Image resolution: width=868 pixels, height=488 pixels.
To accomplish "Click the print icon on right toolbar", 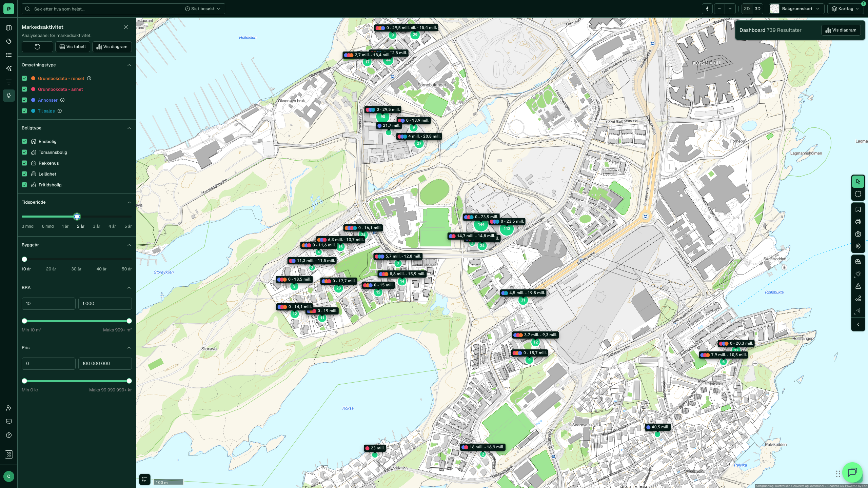I will (858, 222).
